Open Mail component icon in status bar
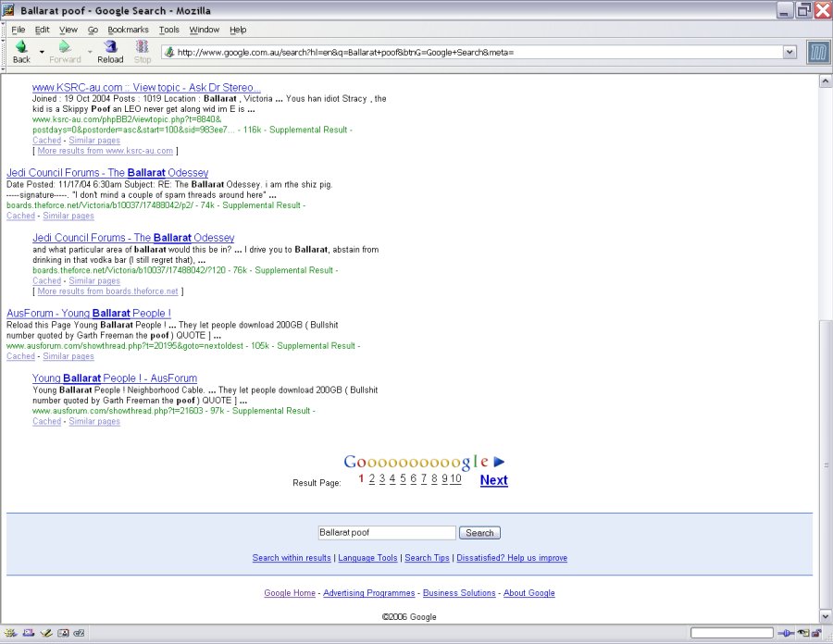 (29, 633)
